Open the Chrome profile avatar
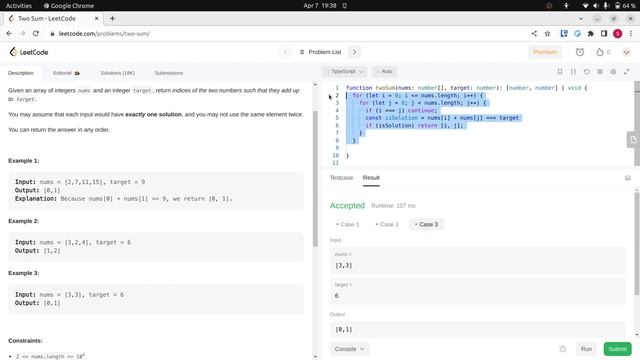Image resolution: width=640 pixels, height=360 pixels. (x=618, y=33)
